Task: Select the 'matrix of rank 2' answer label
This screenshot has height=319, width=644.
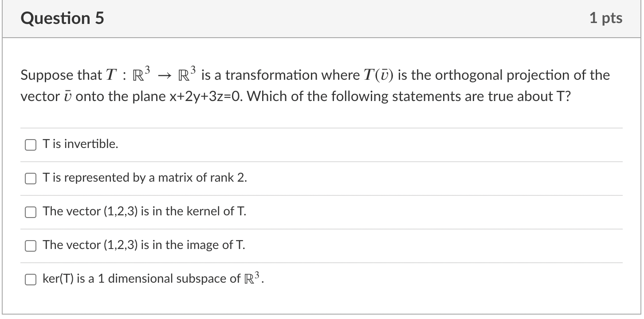Action: tap(144, 178)
